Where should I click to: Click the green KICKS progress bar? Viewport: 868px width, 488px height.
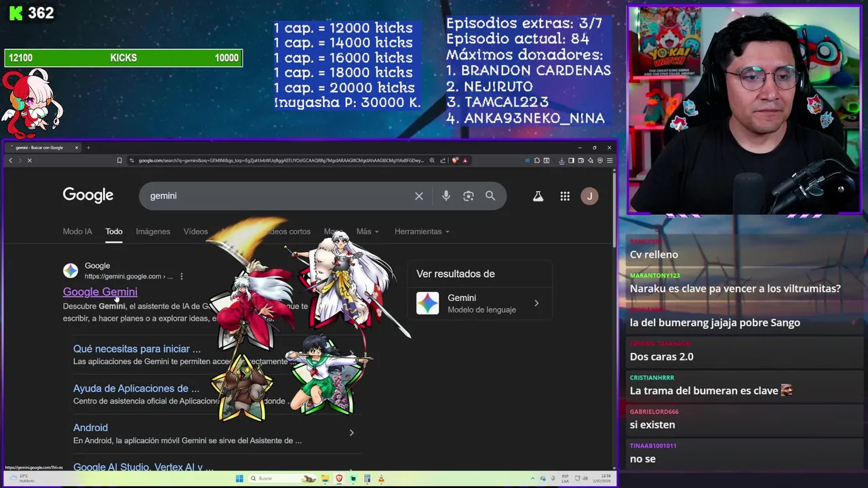(x=123, y=58)
